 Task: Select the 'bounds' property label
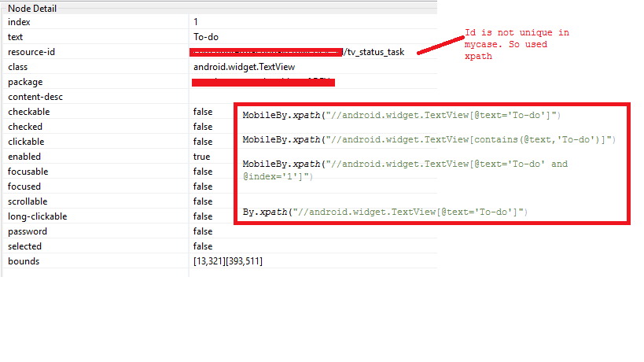(24, 261)
